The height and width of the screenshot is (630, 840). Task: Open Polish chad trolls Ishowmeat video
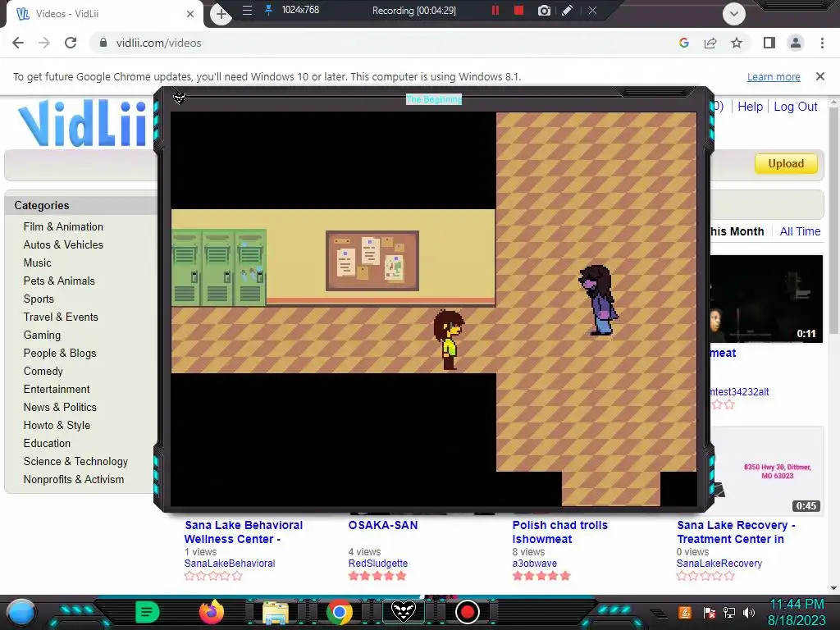559,532
